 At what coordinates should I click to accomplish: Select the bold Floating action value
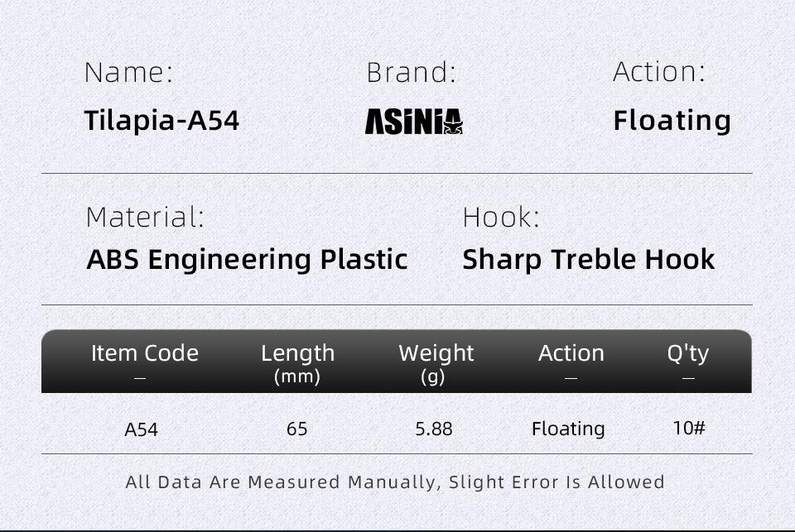tap(672, 121)
